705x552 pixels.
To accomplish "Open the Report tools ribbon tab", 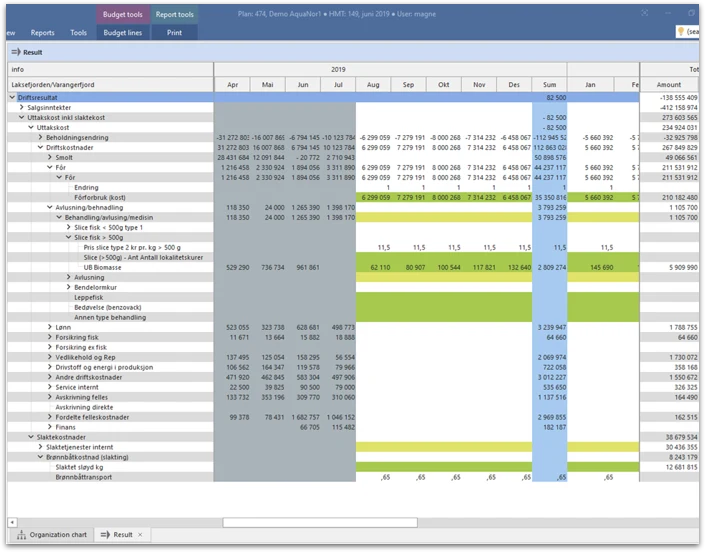I will [174, 14].
